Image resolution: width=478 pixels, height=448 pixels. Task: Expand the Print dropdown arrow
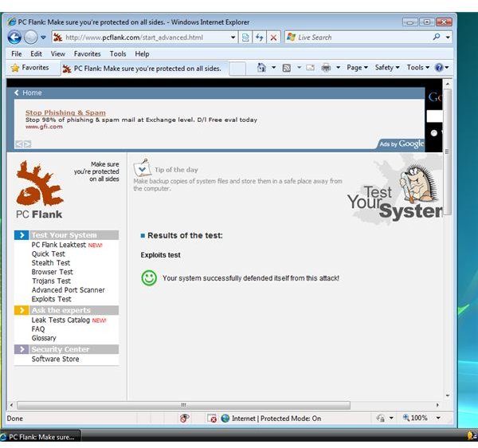click(x=338, y=68)
